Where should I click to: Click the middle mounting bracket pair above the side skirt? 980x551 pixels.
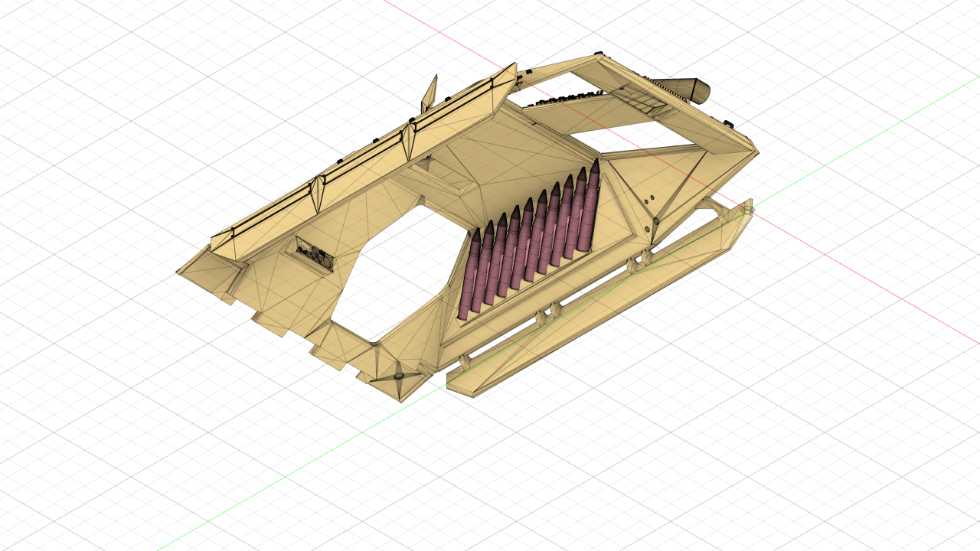pos(548,312)
